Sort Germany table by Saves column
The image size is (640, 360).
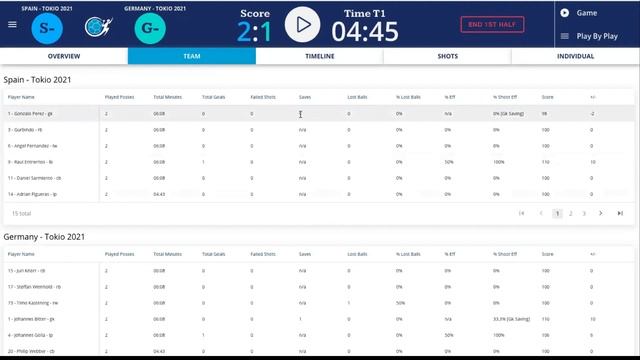point(305,254)
